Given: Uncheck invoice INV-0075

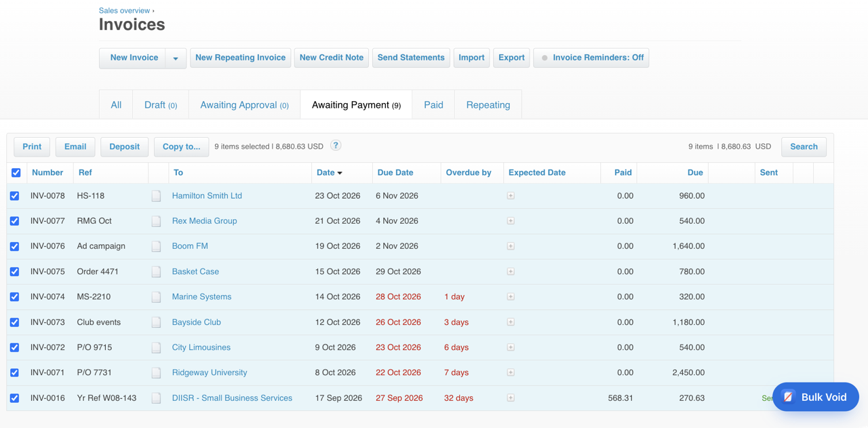Looking at the screenshot, I should [x=14, y=271].
